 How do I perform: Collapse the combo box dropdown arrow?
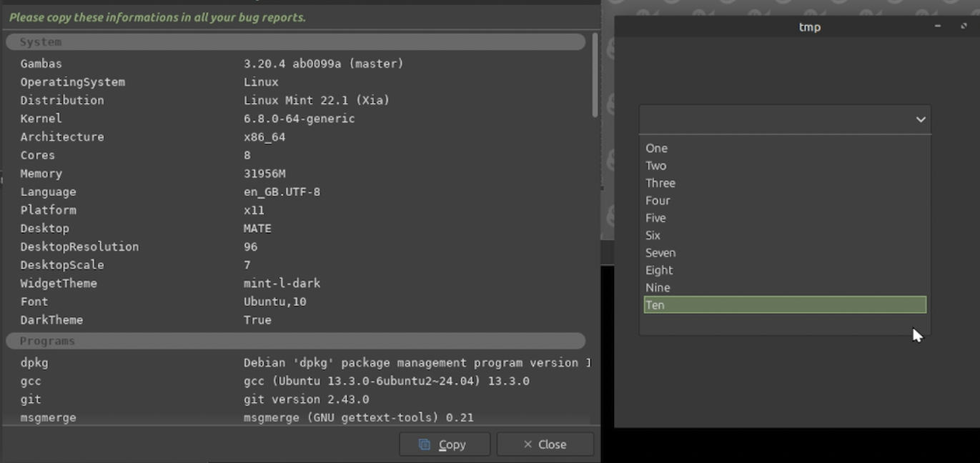(921, 120)
